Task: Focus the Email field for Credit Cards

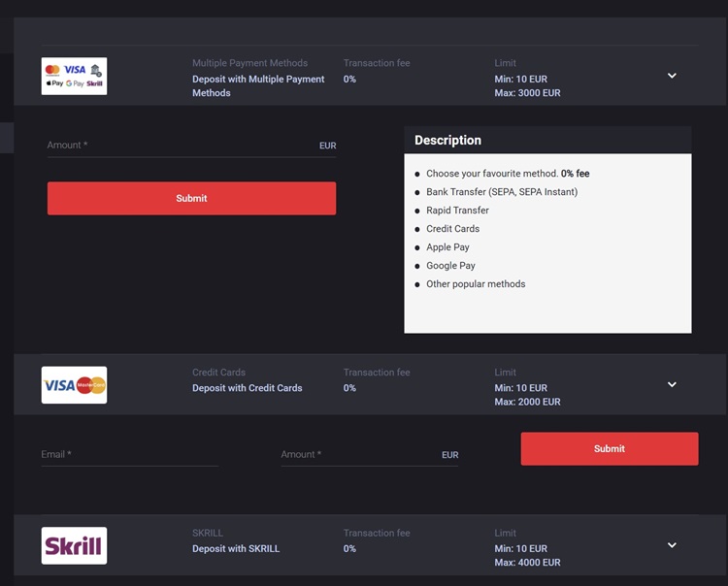Action: [x=129, y=455]
